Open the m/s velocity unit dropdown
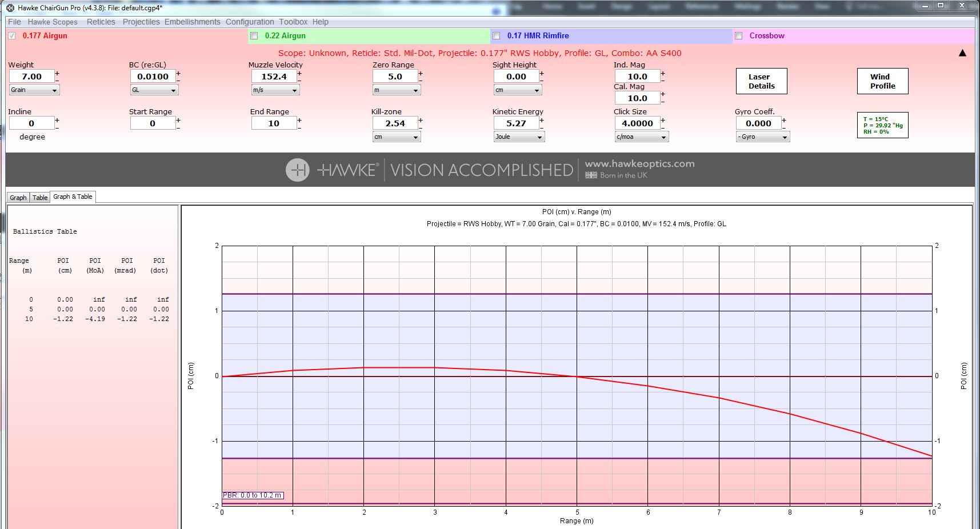Screen dimensions: 980x529 (275, 90)
